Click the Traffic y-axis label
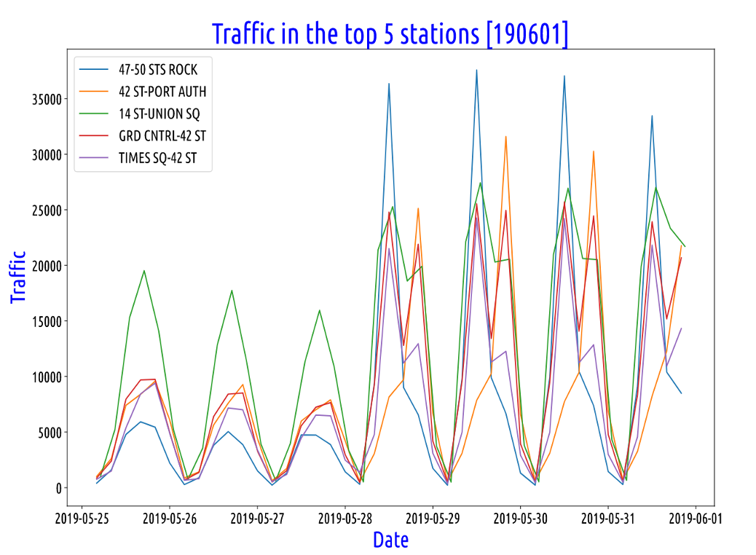The width and height of the screenshot is (756, 555). [x=17, y=277]
